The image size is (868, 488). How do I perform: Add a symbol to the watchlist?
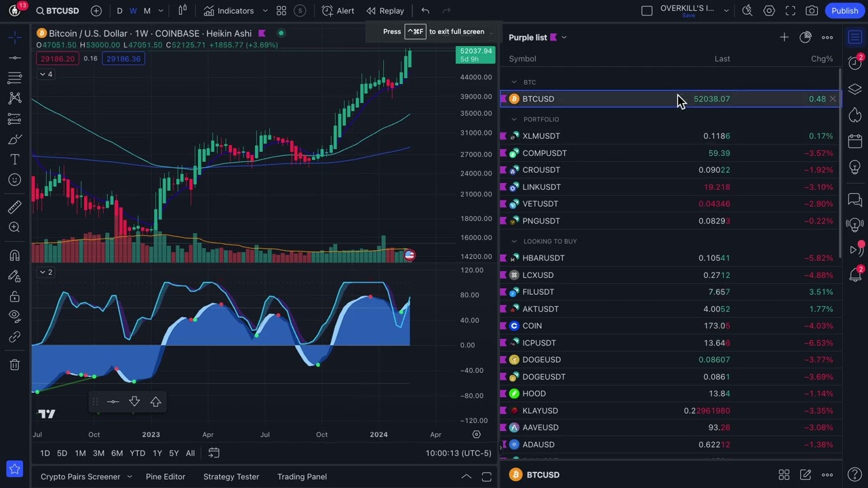point(784,37)
